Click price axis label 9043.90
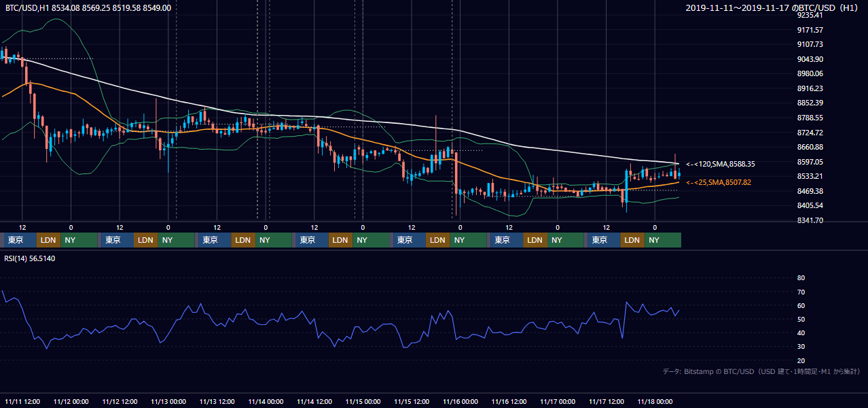 point(810,59)
